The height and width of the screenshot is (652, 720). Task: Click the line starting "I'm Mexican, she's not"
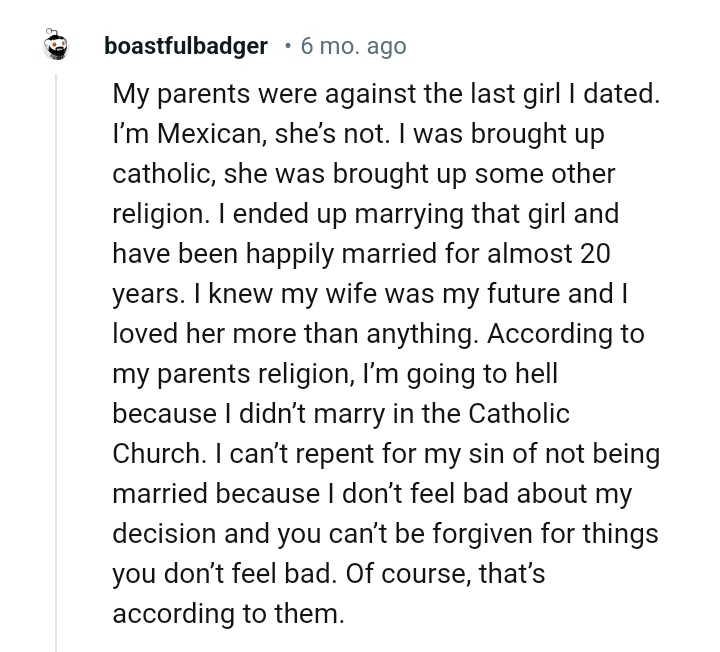pyautogui.click(x=358, y=134)
